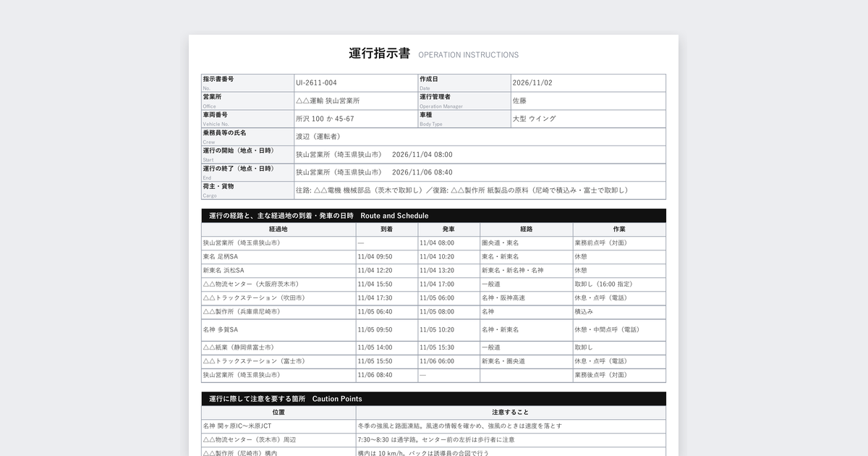Click the 乗務員等の氏名 label cell
Viewport: 868px width, 456px height.
[247, 136]
